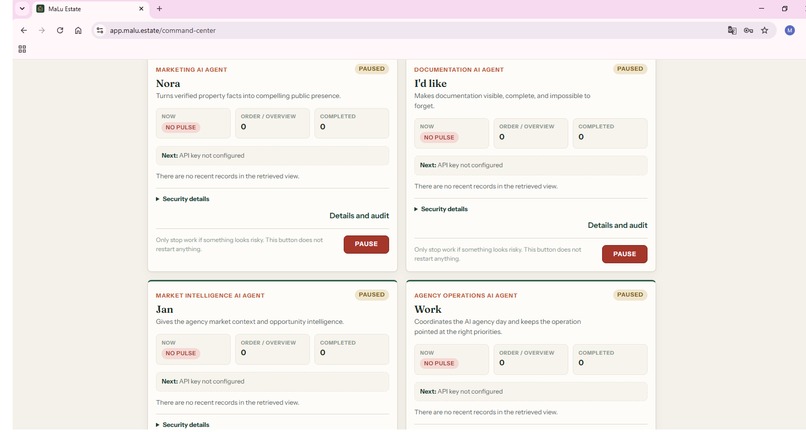Click 'Next: API key not configured' in Jan card

click(x=272, y=382)
